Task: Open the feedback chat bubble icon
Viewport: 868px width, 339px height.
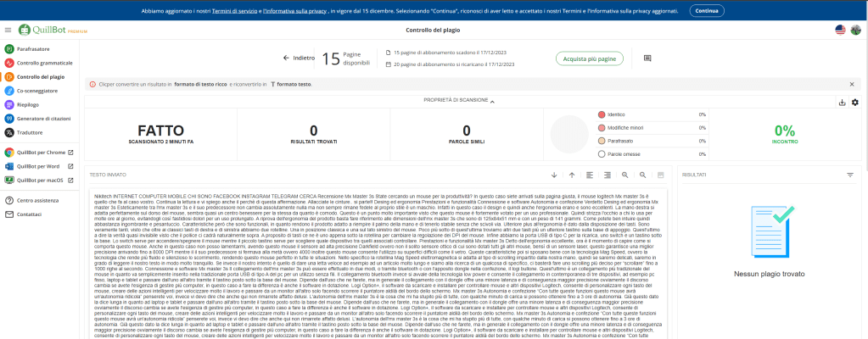Action: 647,58
